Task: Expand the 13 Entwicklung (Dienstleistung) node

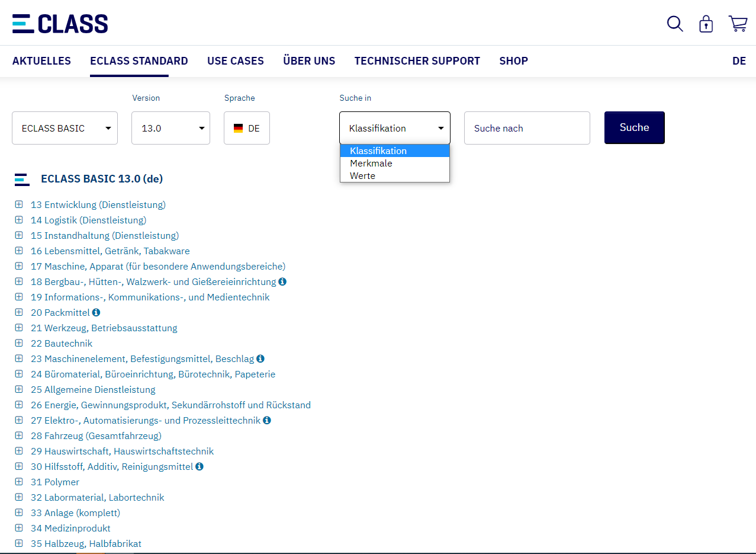Action: coord(18,204)
